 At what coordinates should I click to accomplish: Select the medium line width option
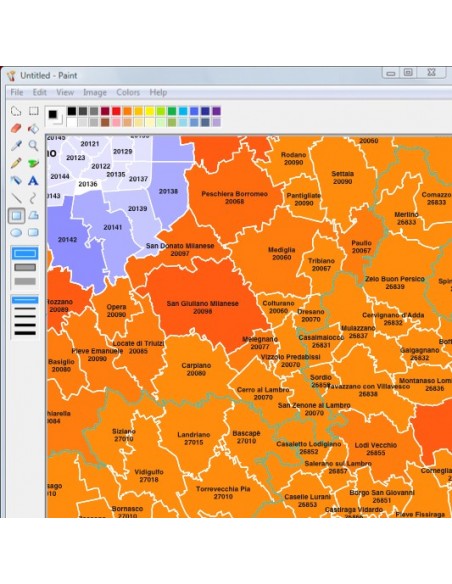25,317
